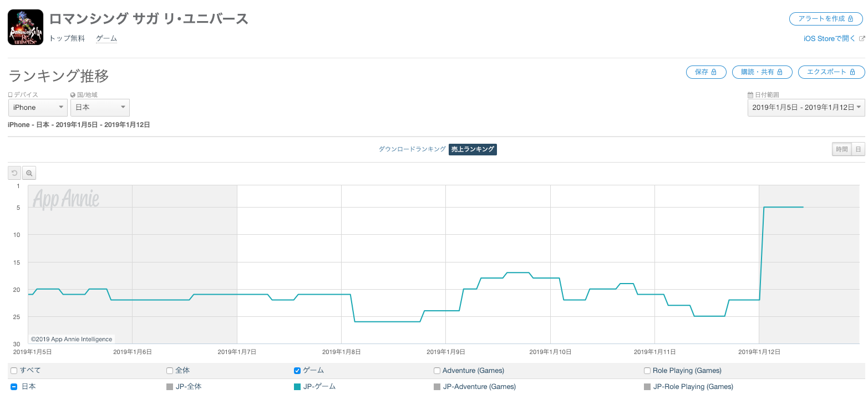
Task: Click the JP-Role Playing (Games) legend text
Action: point(693,387)
